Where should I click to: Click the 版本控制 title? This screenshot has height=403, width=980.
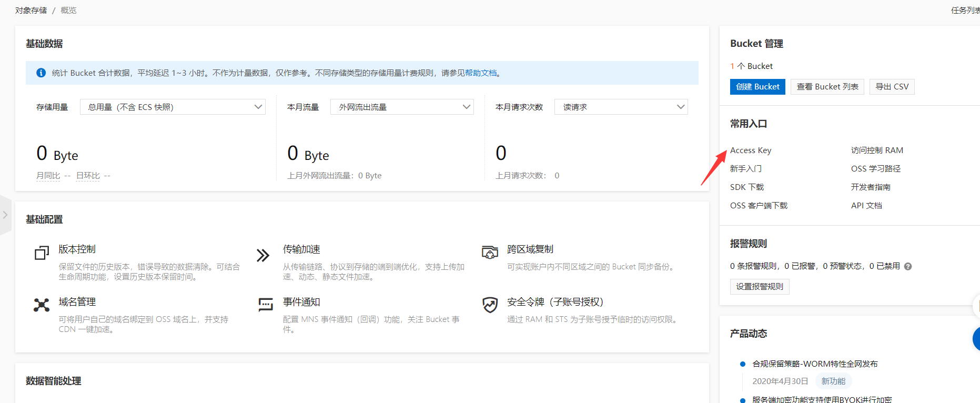(x=77, y=249)
